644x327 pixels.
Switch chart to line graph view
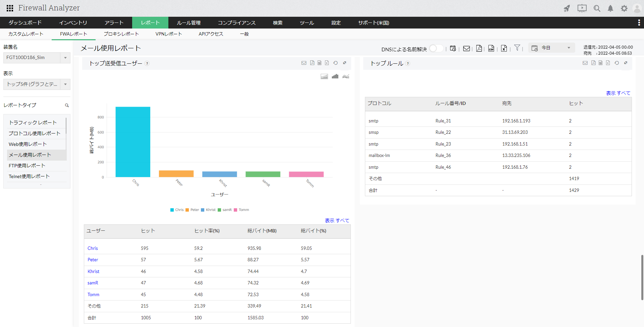(346, 76)
